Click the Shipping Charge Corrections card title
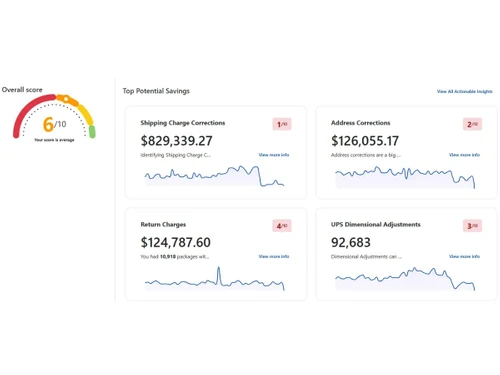500x375 pixels. pos(183,123)
